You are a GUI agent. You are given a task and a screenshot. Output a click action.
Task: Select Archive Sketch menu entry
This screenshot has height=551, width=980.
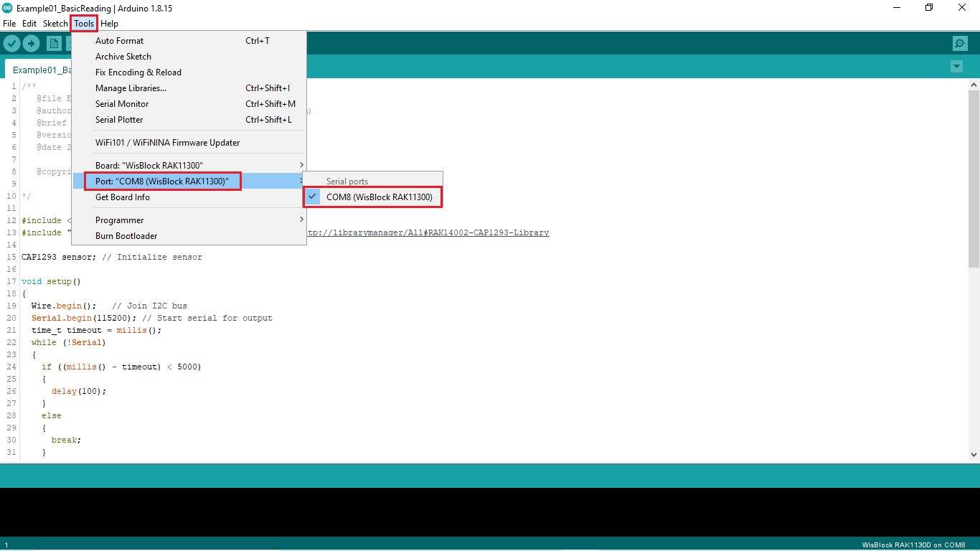[189, 57]
